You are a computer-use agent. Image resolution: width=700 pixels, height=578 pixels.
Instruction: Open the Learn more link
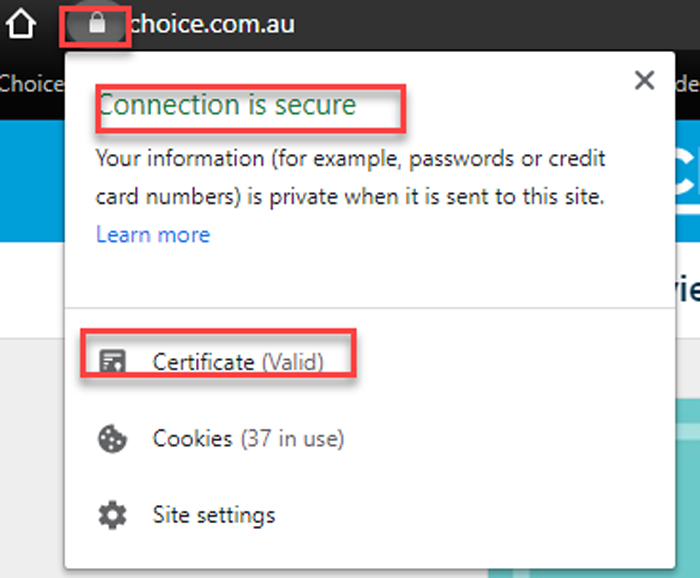[x=153, y=235]
